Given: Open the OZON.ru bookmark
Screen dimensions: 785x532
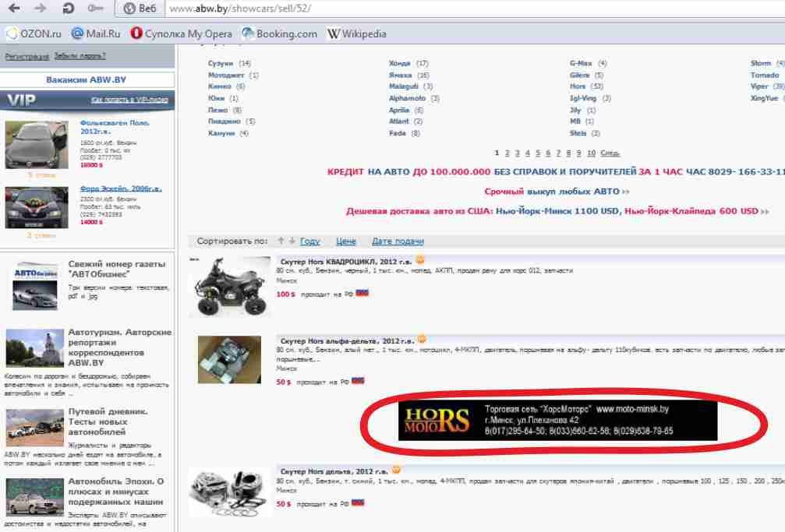Looking at the screenshot, I should click(34, 33).
